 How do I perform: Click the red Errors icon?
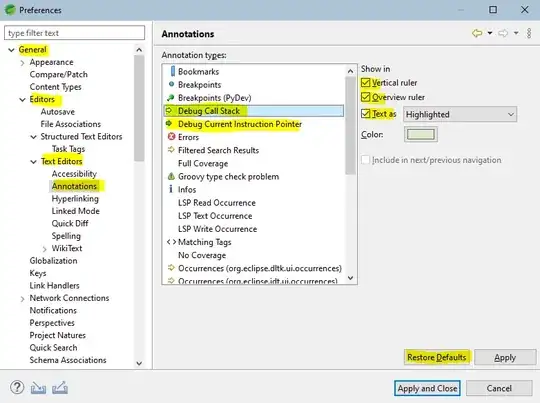(171, 137)
